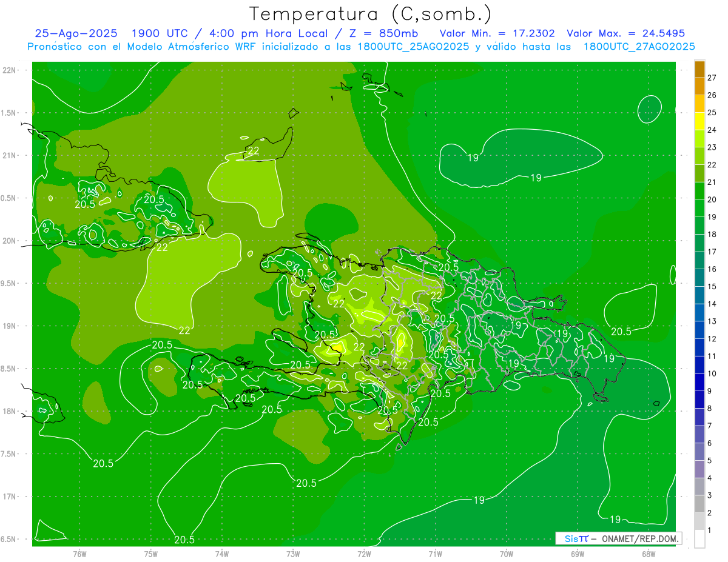Pick the green swatch between 19 and 20
Image resolution: width=728 pixels, height=562 pixels.
(x=699, y=208)
